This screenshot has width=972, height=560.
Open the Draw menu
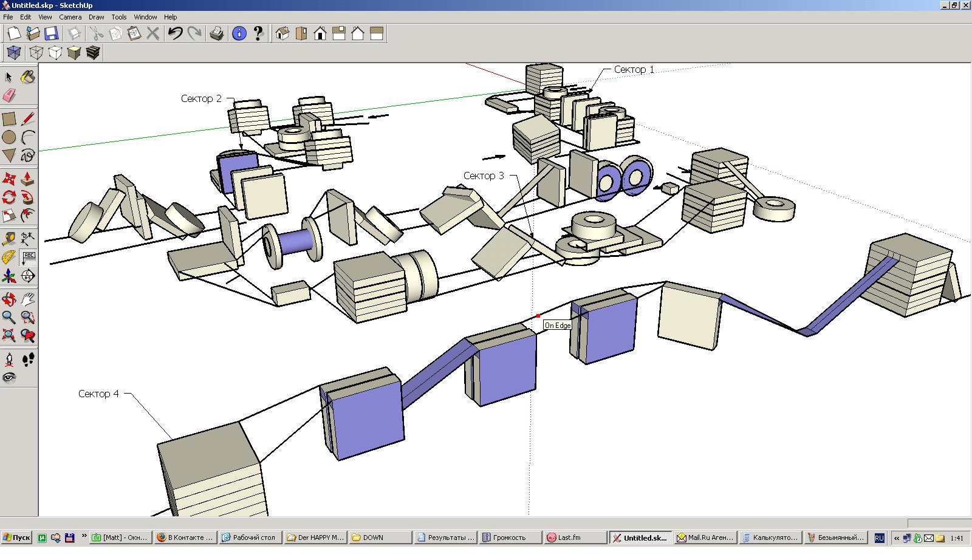96,17
